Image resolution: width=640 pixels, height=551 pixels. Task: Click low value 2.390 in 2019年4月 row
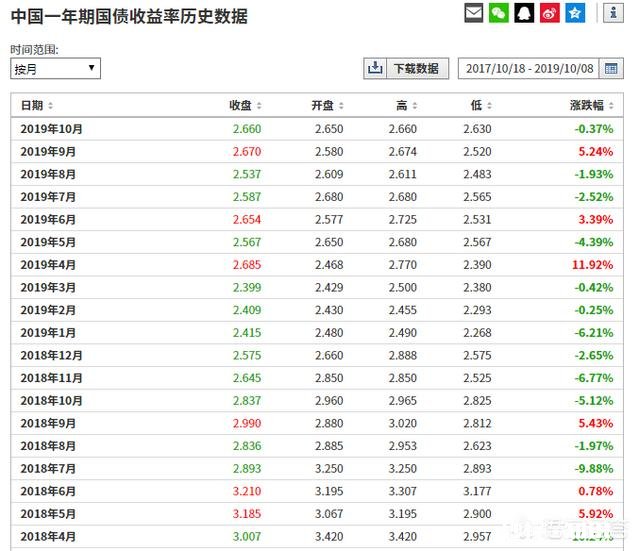(478, 265)
